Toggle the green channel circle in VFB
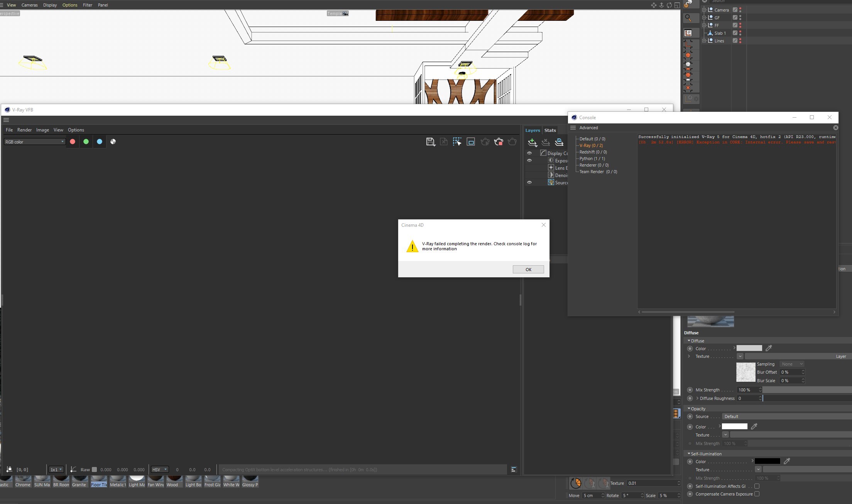Viewport: 852px width, 504px height. [86, 142]
